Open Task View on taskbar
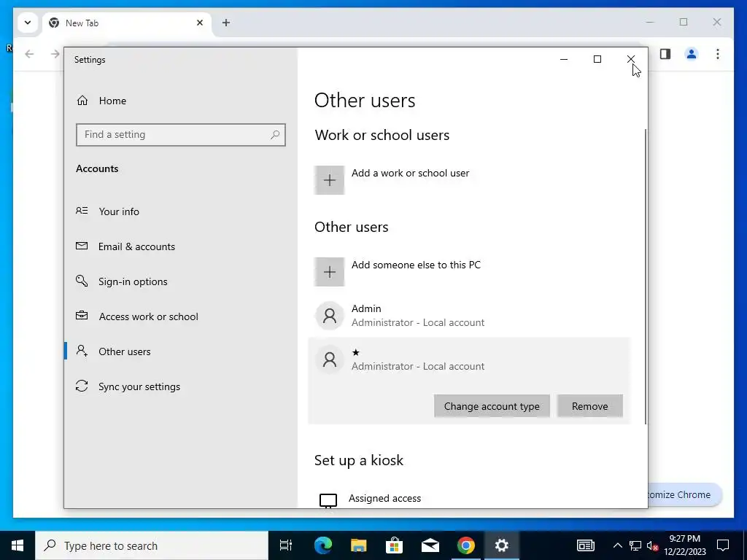The height and width of the screenshot is (560, 747). point(286,545)
